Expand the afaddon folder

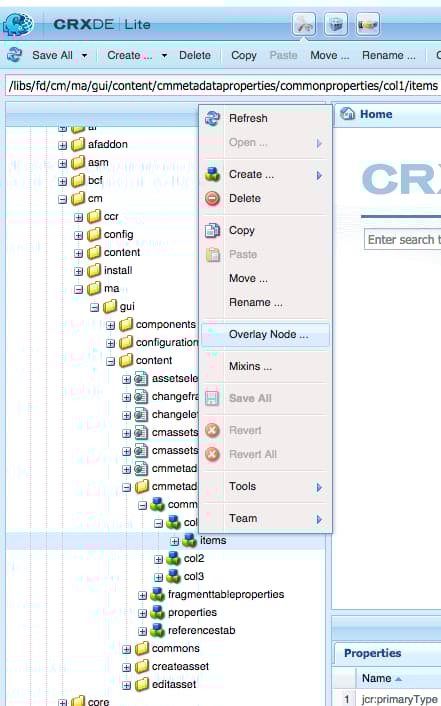point(63,145)
